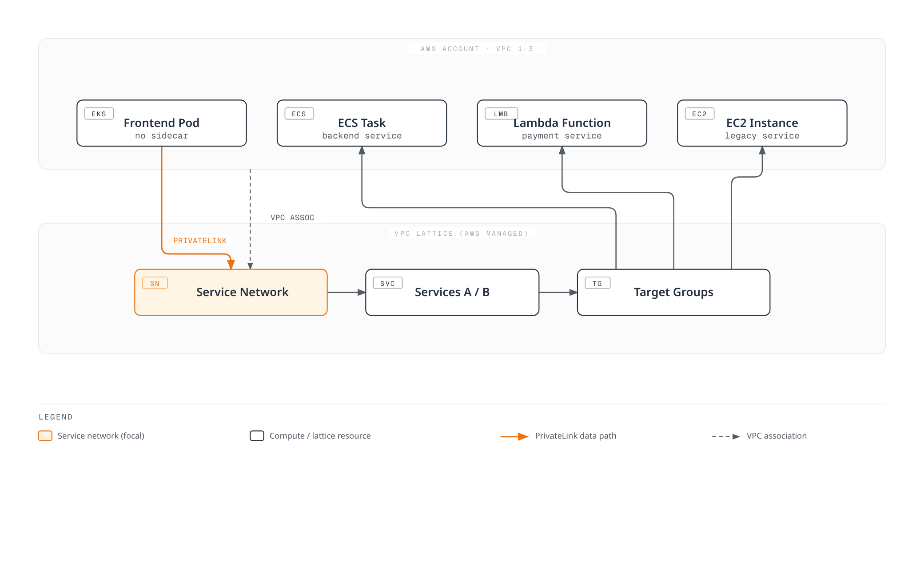Select the ECS Task node
This screenshot has width=924, height=578.
(x=362, y=123)
